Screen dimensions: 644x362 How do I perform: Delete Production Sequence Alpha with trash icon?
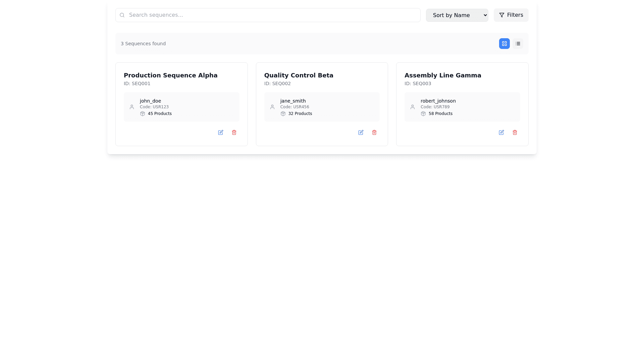point(234,132)
